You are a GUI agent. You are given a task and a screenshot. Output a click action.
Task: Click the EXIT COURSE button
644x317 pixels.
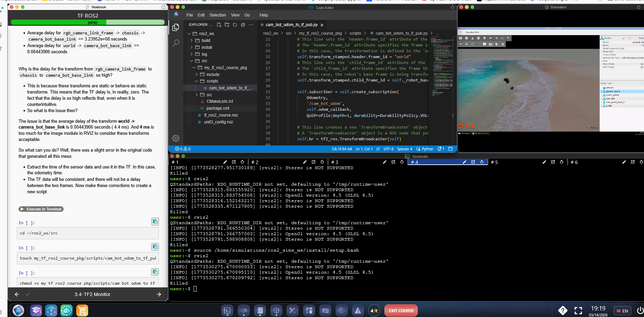pyautogui.click(x=401, y=310)
